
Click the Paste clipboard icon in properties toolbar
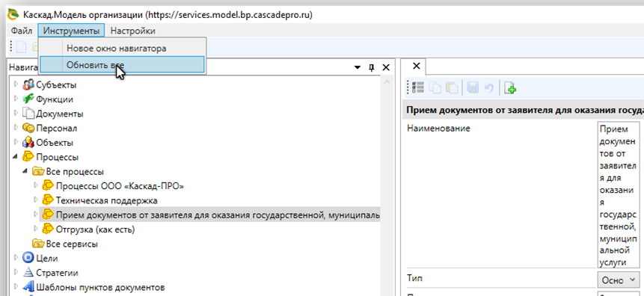pyautogui.click(x=452, y=87)
